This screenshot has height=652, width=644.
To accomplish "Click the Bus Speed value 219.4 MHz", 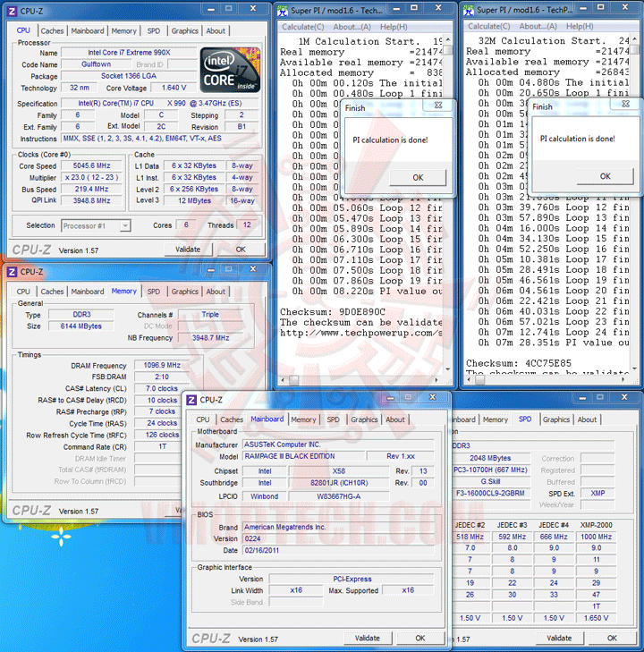I will [x=92, y=189].
